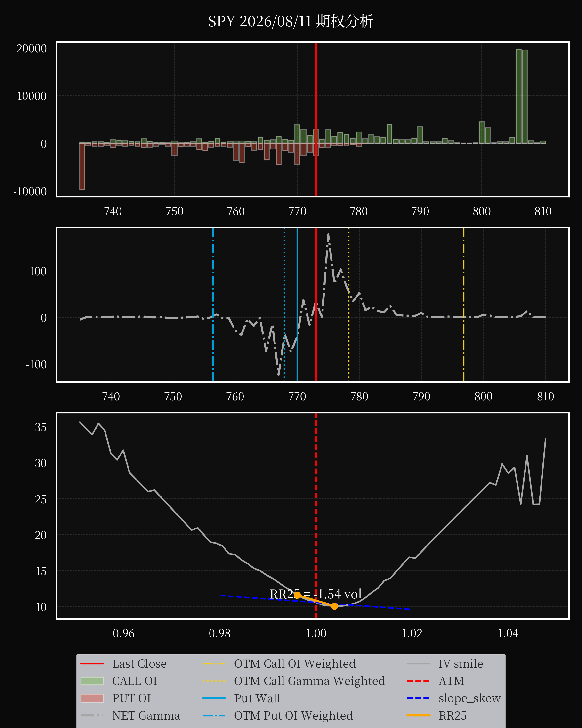
Task: Click the green call OI bar at 800
Action: pos(482,132)
